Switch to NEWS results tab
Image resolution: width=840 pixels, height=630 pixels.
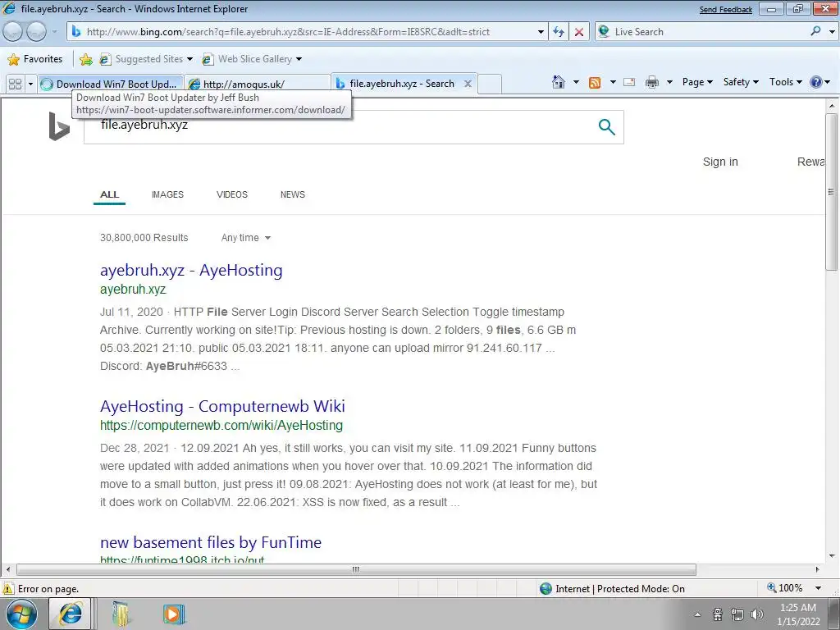click(x=293, y=194)
